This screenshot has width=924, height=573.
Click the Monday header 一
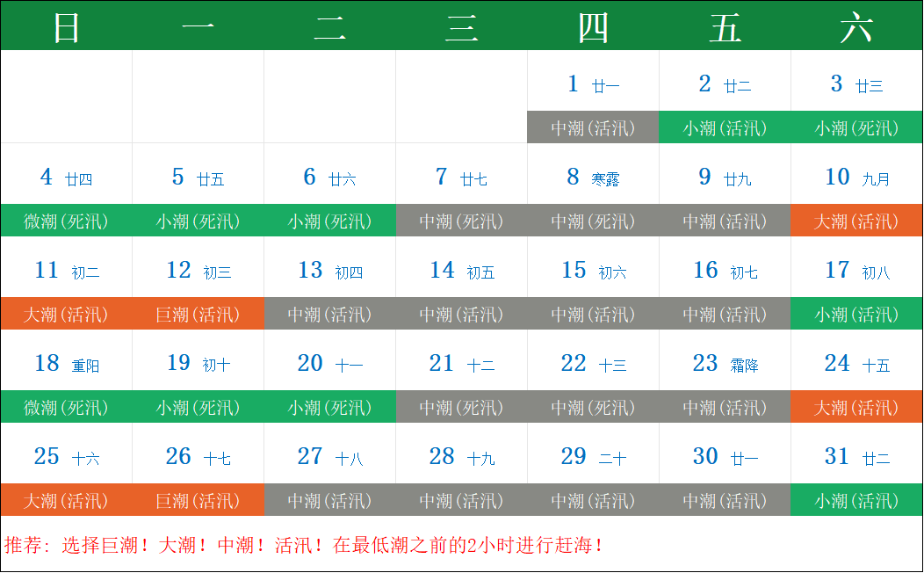pos(198,27)
